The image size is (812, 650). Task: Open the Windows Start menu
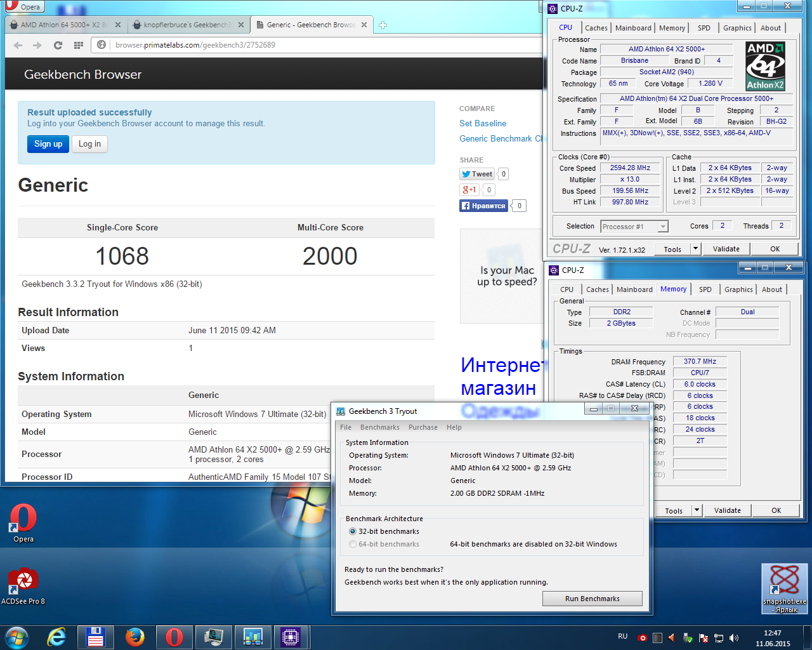coord(16,637)
